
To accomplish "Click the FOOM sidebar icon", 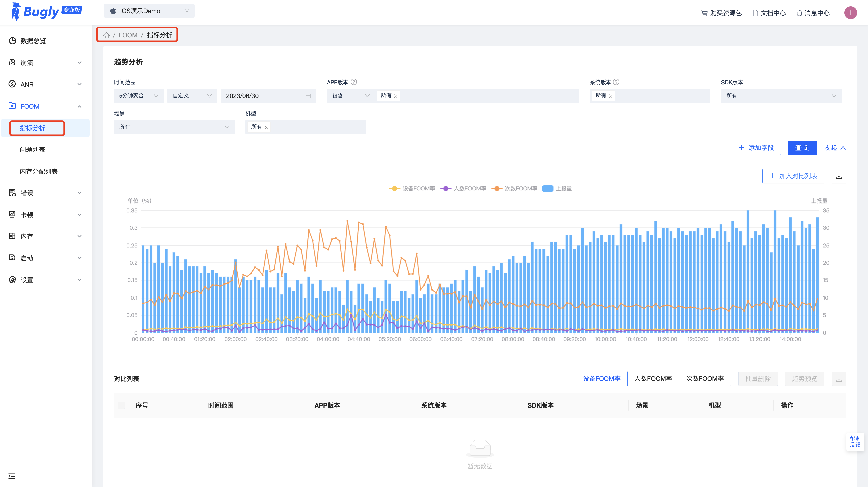I will coord(13,106).
